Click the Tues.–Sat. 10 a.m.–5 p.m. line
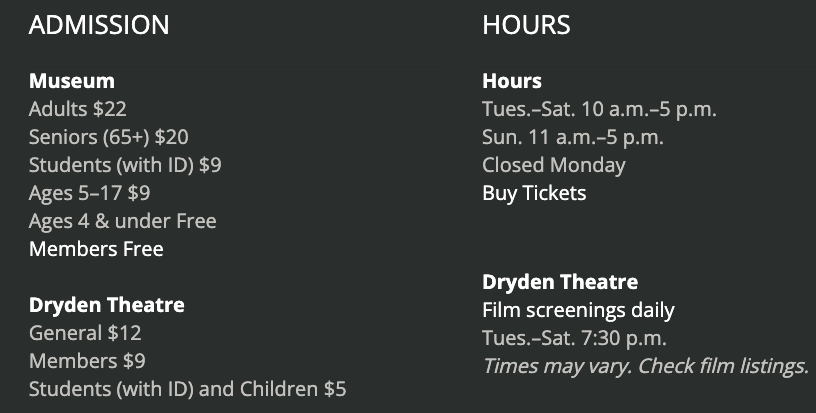Screen dimensions: 816x413 tap(599, 109)
